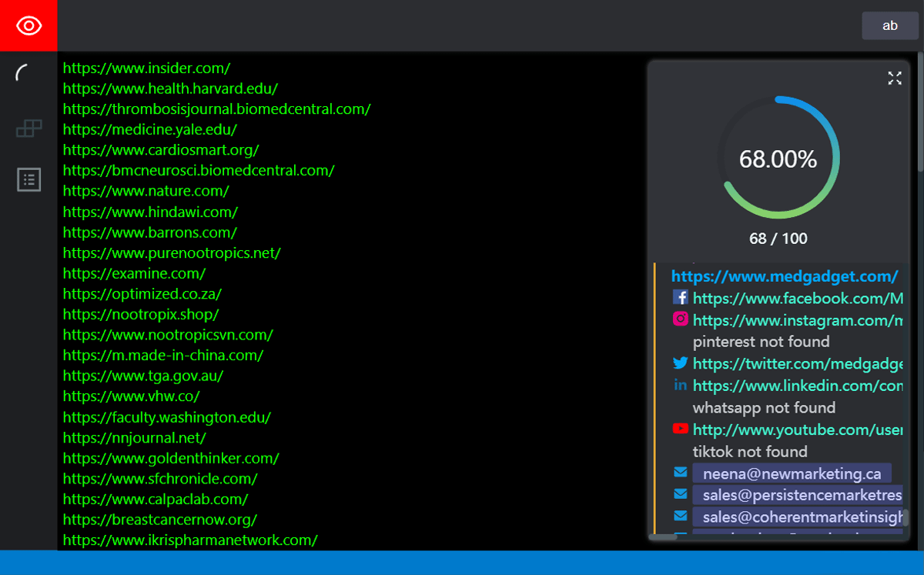Click the ab button
Image resolution: width=924 pixels, height=575 pixels.
[889, 25]
